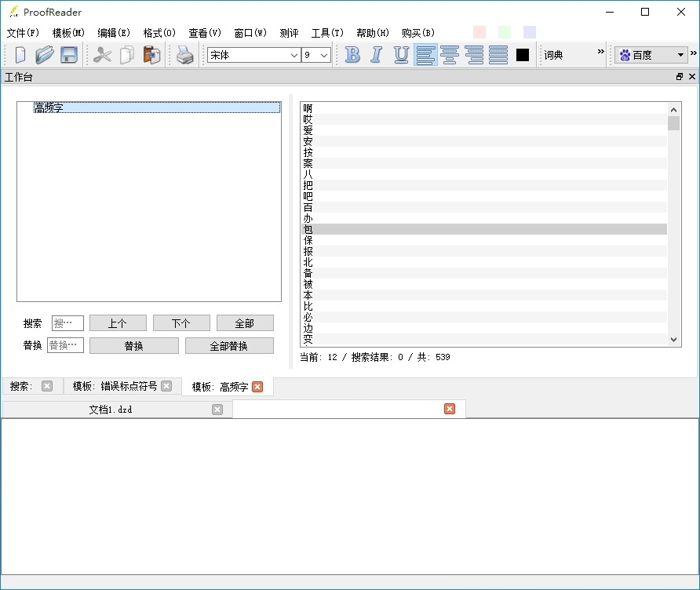Close the 文档1.dzd document tab
The height and width of the screenshot is (590, 700).
pos(217,410)
